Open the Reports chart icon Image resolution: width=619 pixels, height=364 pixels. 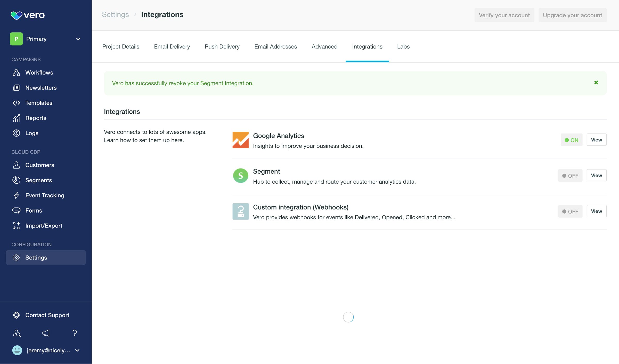pyautogui.click(x=16, y=118)
